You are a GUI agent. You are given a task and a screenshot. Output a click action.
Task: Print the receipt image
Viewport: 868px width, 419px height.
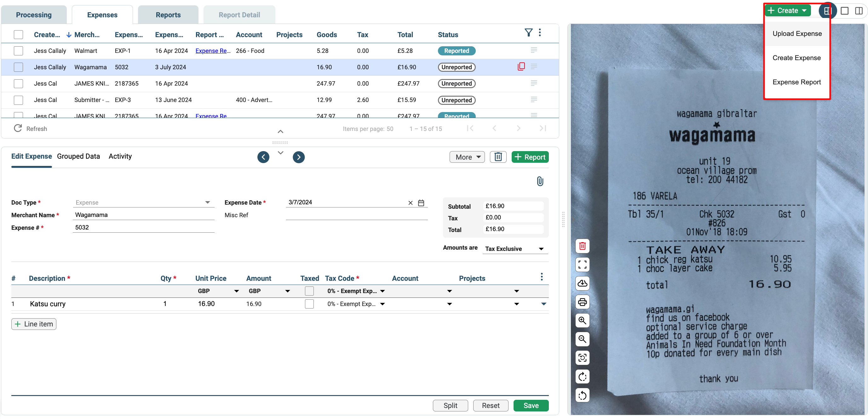click(x=582, y=302)
